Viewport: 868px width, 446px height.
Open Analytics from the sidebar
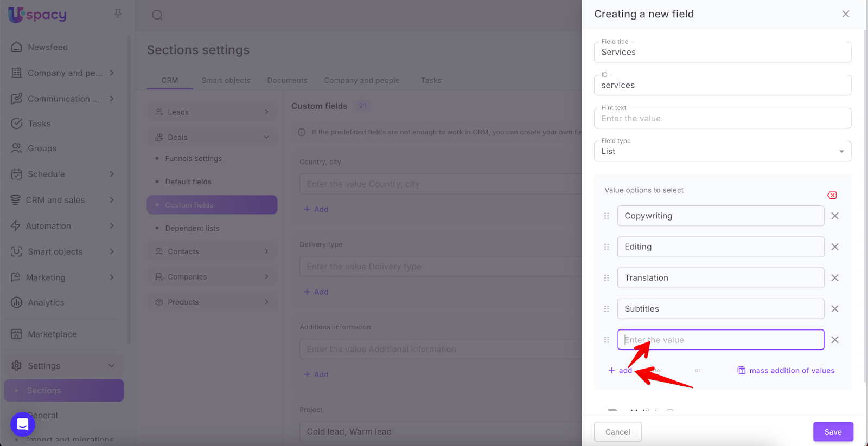point(46,302)
